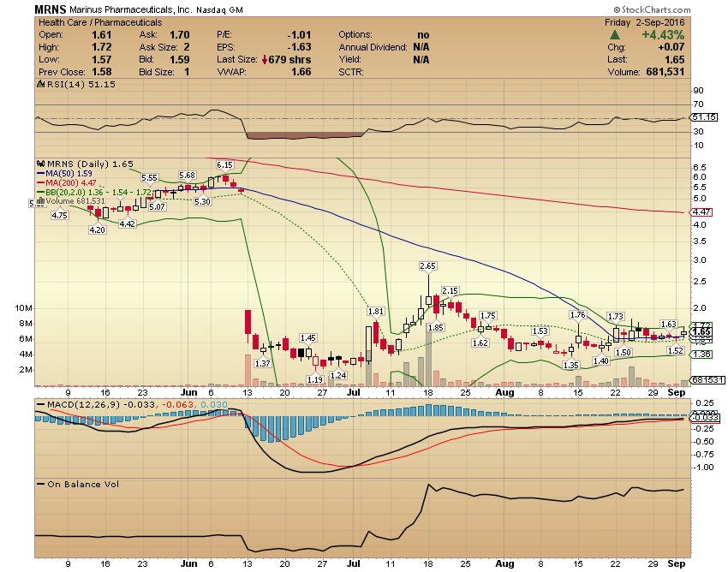Image resolution: width=728 pixels, height=572 pixels.
Task: Click the 1.37 price label
Action: (x=263, y=364)
